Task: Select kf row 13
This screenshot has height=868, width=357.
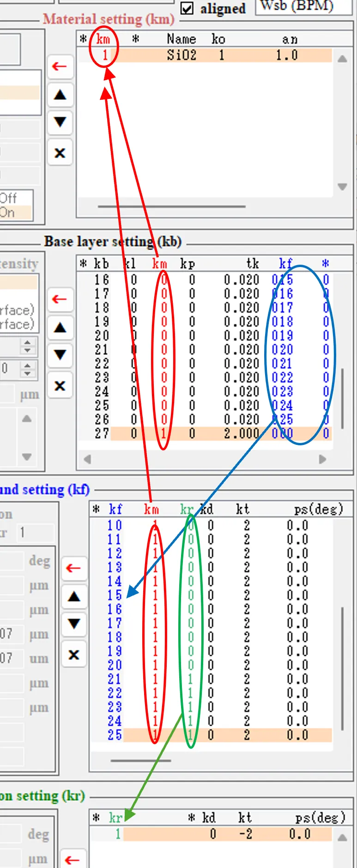Action: click(x=212, y=567)
